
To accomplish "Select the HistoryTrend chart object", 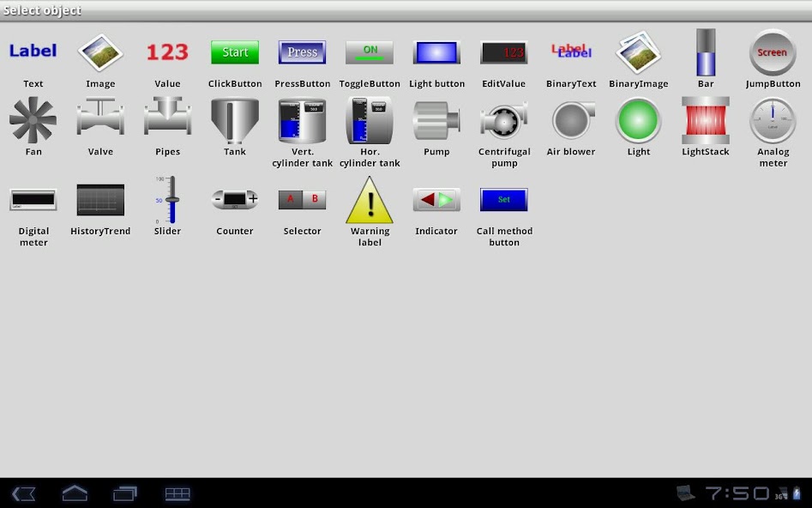I will click(100, 200).
